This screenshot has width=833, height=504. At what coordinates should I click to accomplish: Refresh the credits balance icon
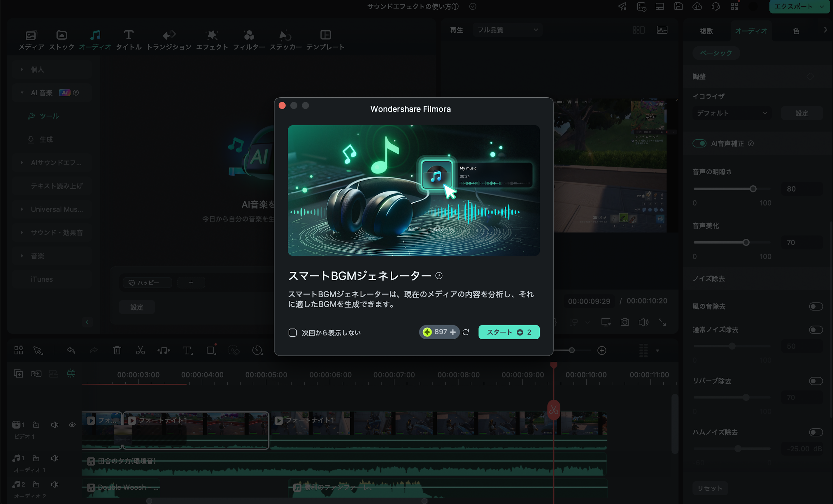coord(466,332)
